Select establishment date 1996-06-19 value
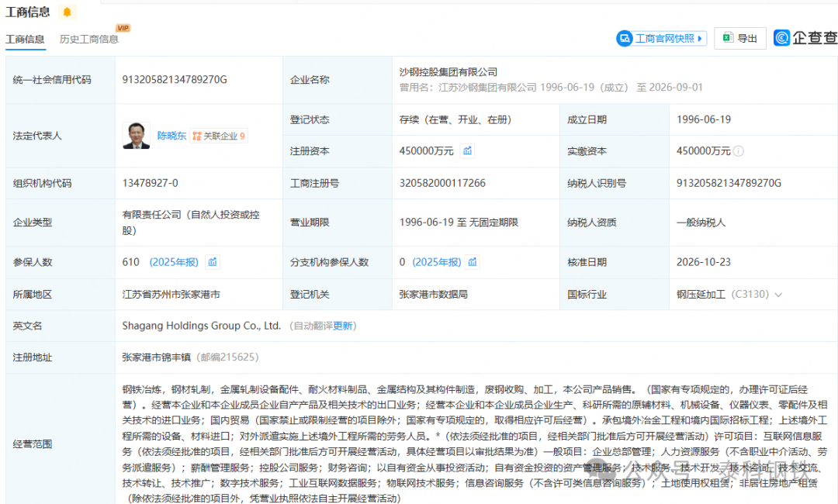 pyautogui.click(x=703, y=119)
